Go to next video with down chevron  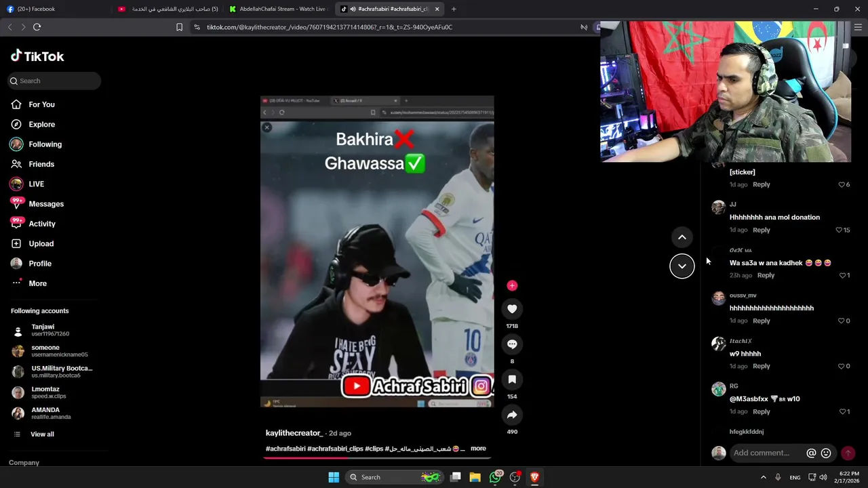[x=682, y=266]
